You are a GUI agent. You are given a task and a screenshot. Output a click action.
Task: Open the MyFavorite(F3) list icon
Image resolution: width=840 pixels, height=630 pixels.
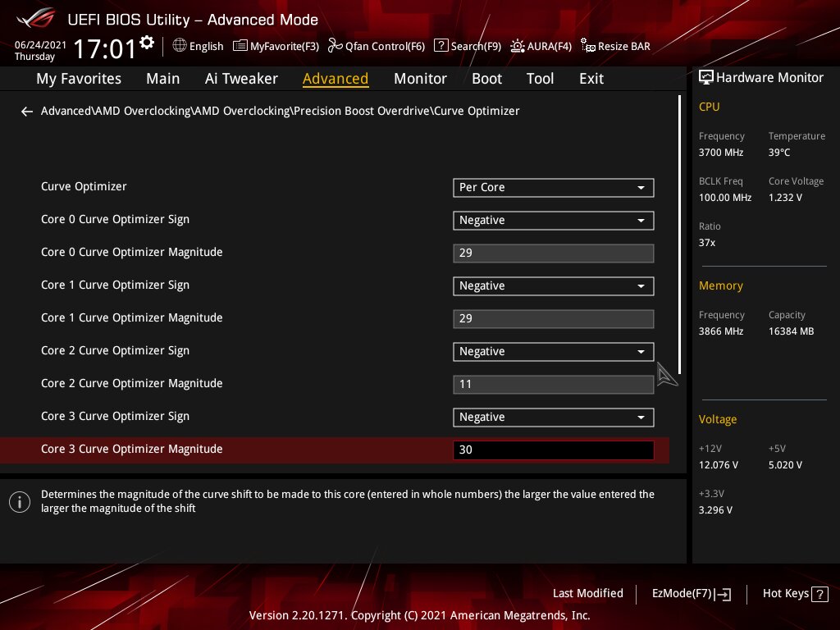tap(240, 46)
